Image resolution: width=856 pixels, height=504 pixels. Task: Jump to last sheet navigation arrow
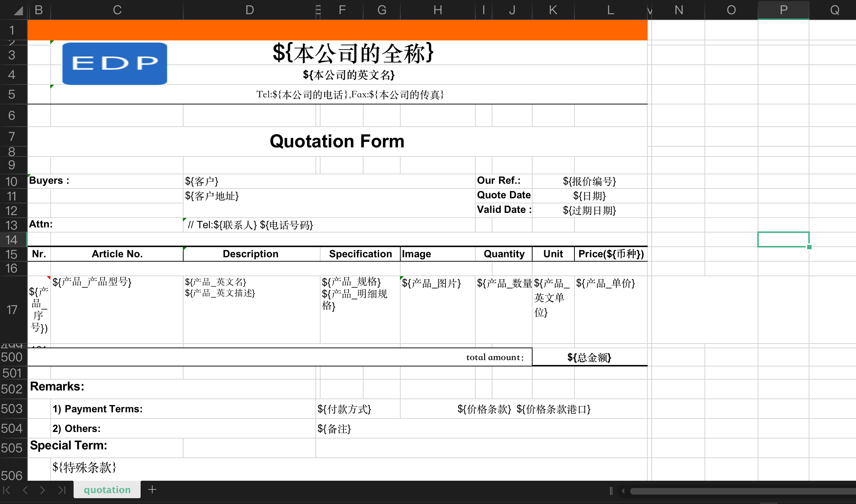[x=62, y=490]
